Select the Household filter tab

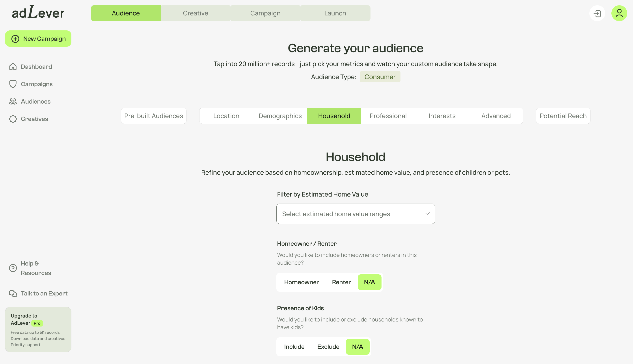(334, 116)
